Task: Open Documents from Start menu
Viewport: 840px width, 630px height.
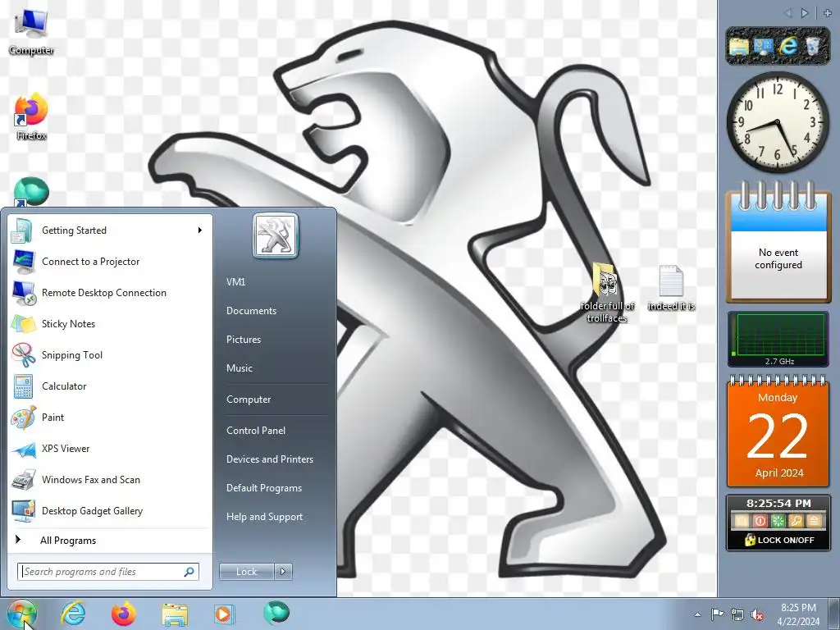Action: 251,311
